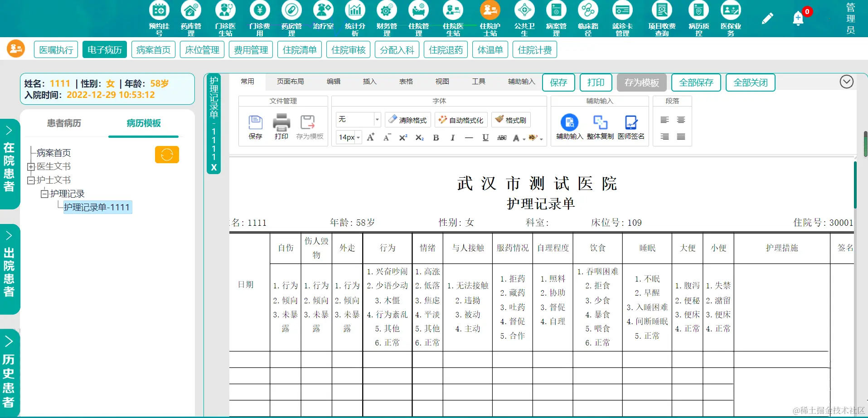Click the 体温单 button

click(x=490, y=49)
